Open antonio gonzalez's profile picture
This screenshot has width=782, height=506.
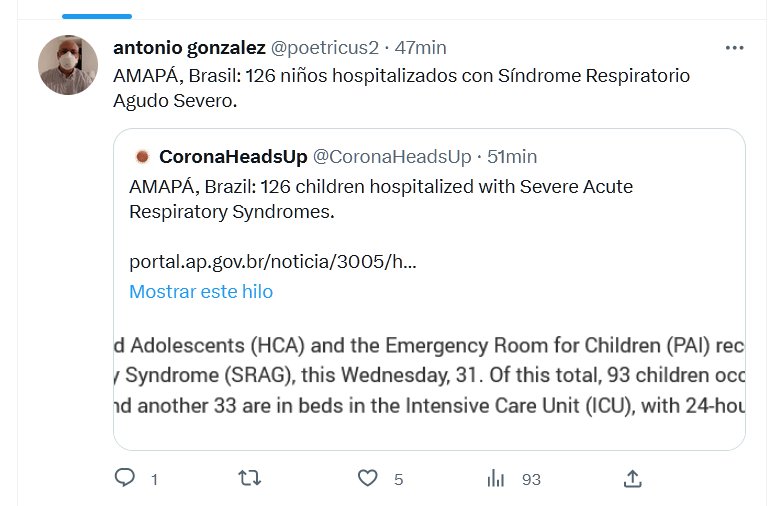(68, 65)
